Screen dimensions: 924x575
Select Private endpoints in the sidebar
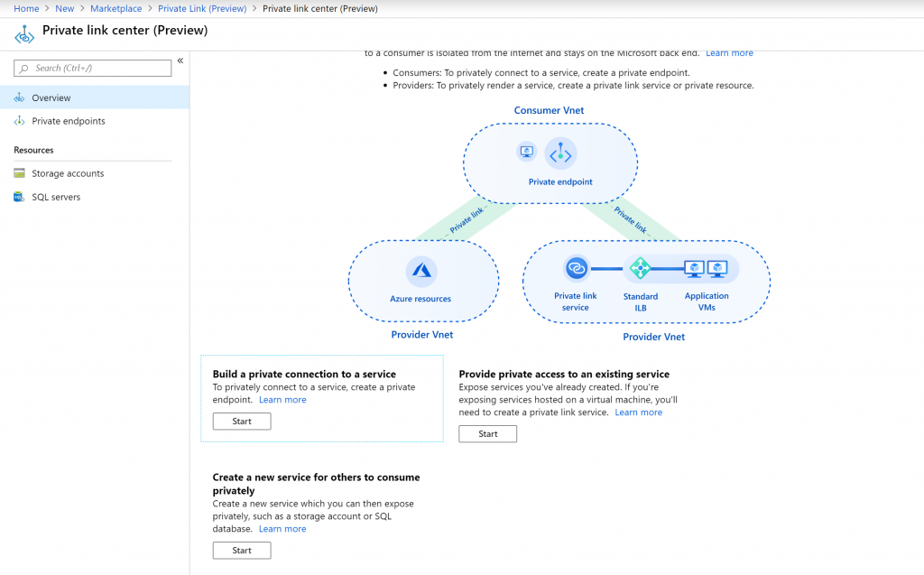click(x=69, y=120)
